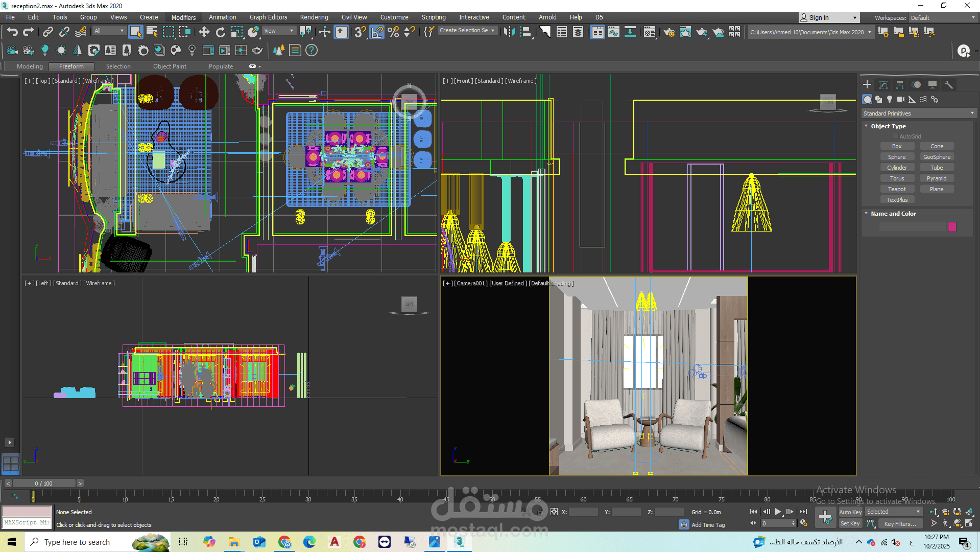This screenshot has height=552, width=980.
Task: Create a Teapot primitive button
Action: tap(897, 189)
